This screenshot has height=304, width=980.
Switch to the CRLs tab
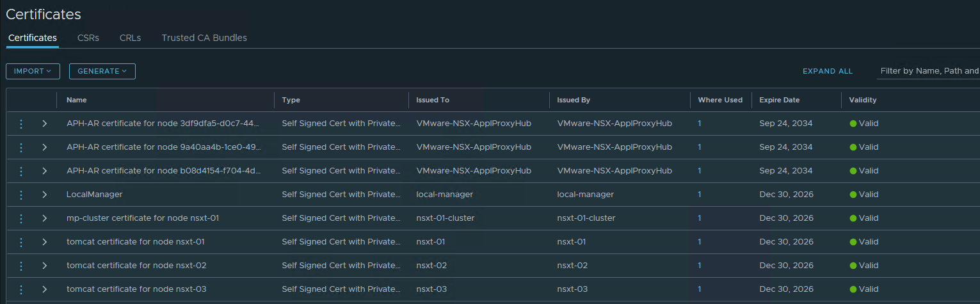click(x=130, y=38)
